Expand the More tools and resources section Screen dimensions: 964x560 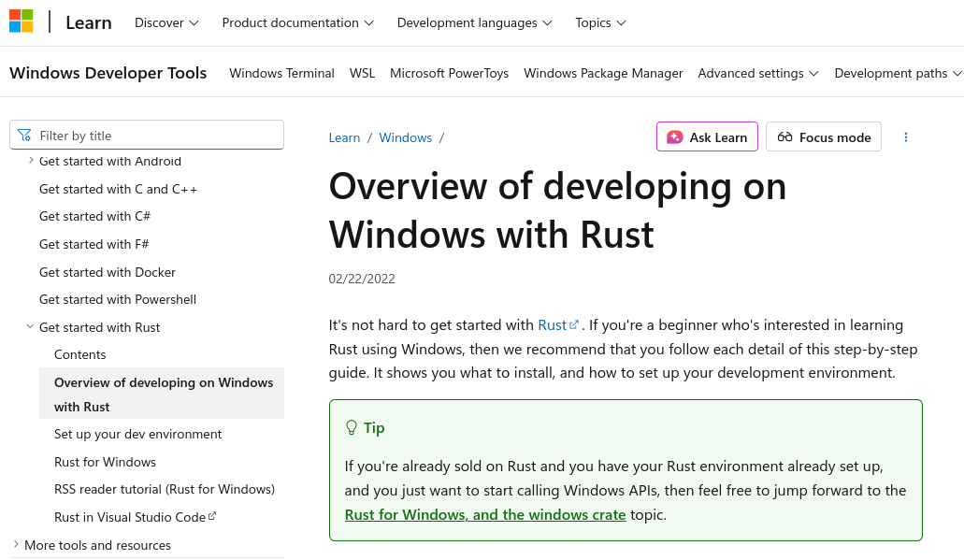(16, 544)
